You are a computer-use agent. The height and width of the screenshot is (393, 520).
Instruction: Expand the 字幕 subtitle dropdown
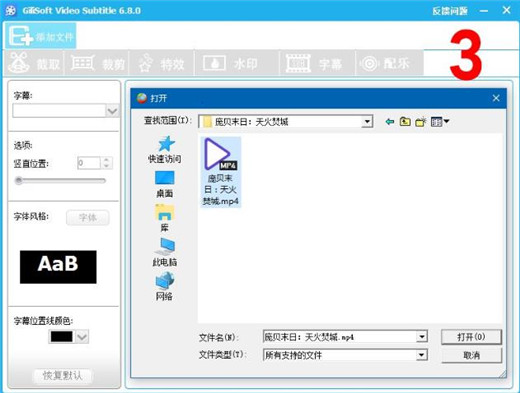coord(112,111)
